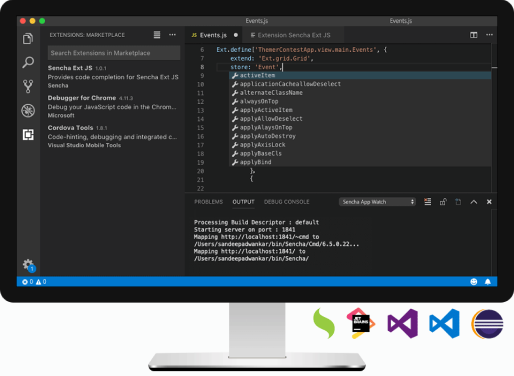Open the extensions panel more actions ellipsis
This screenshot has width=514, height=376.
172,35
